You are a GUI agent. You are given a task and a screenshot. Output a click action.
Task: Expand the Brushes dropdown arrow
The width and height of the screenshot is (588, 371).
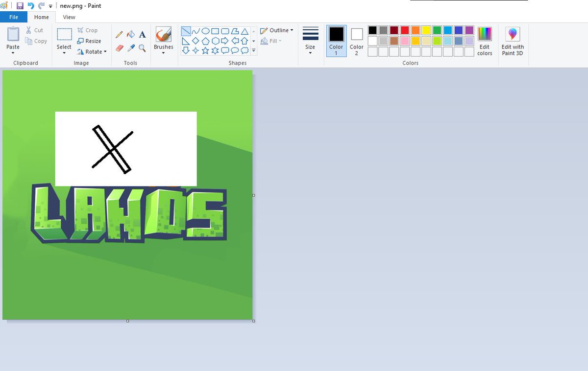click(x=163, y=53)
